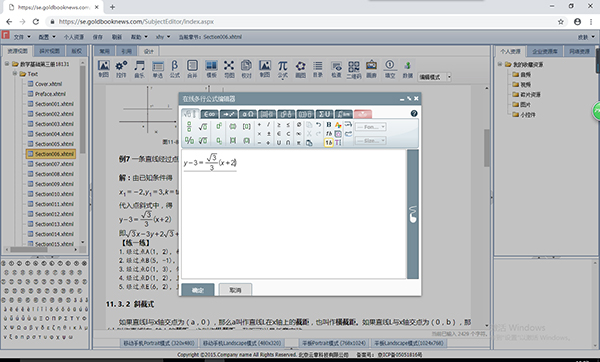
Task: Click the QR code 二维码 toolbar icon
Action: coord(354,69)
